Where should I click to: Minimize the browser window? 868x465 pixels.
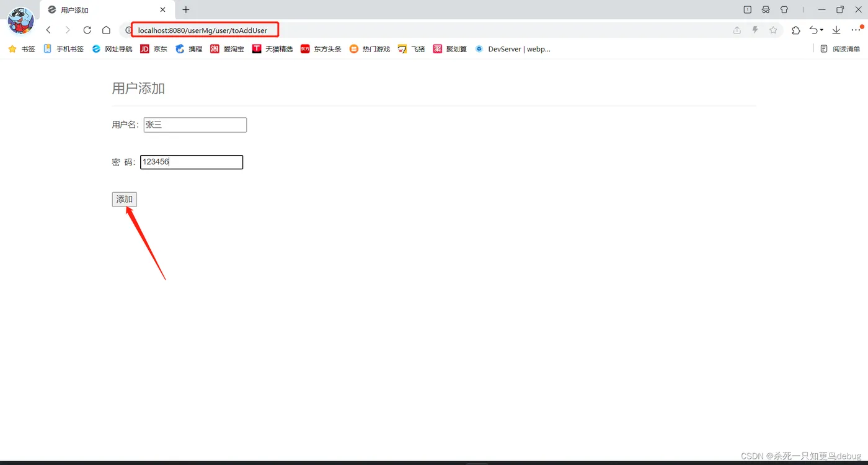click(x=822, y=10)
